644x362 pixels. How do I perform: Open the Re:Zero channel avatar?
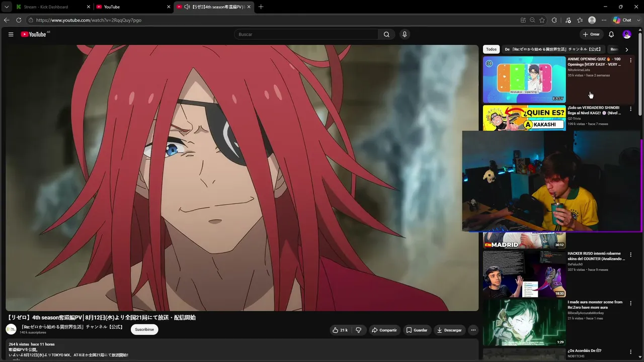click(x=11, y=329)
